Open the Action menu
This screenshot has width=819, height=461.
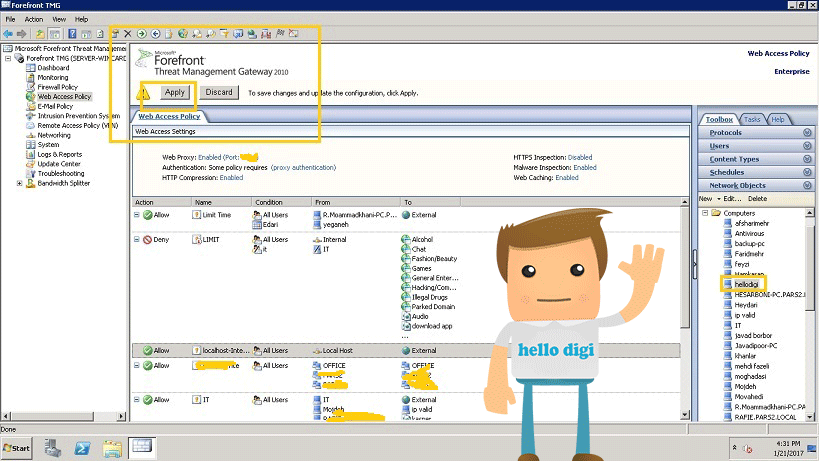[x=34, y=19]
